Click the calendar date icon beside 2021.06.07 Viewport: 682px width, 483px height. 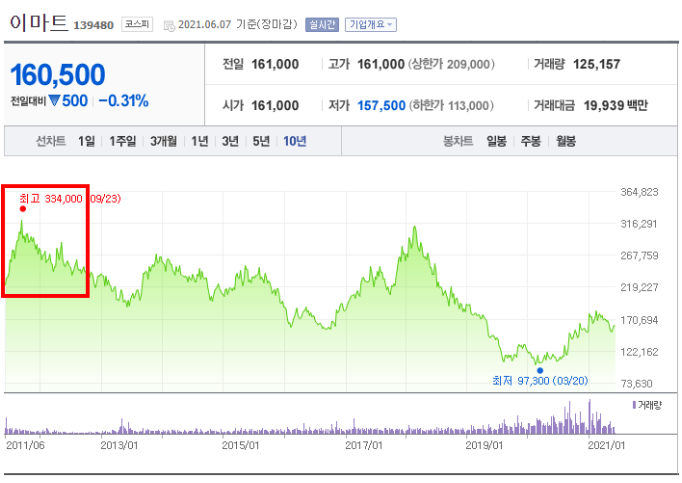pos(169,26)
